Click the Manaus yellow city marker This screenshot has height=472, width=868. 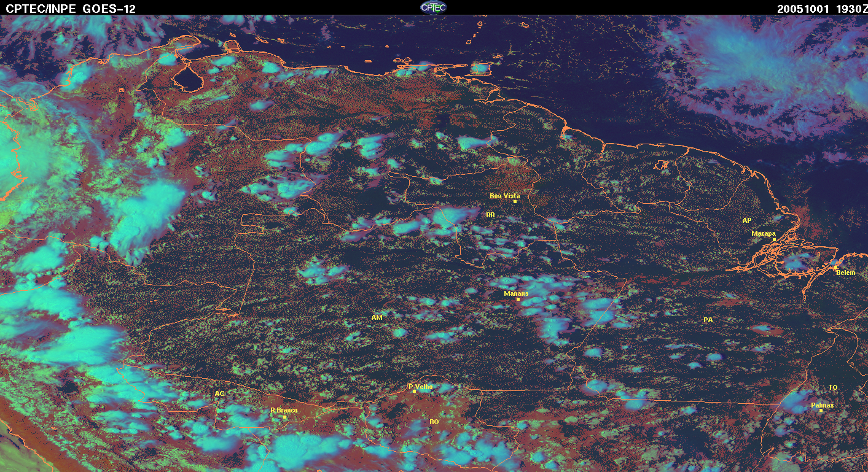[x=518, y=299]
